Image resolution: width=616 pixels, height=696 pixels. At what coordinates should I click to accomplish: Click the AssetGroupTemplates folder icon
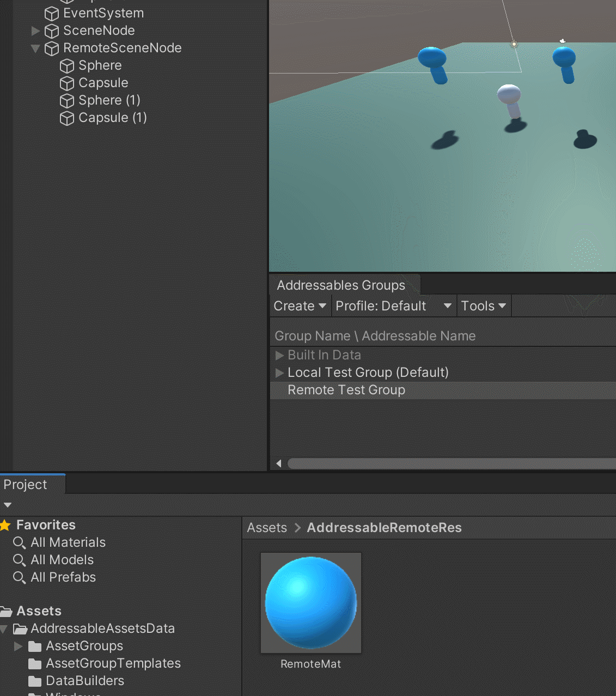[35, 664]
